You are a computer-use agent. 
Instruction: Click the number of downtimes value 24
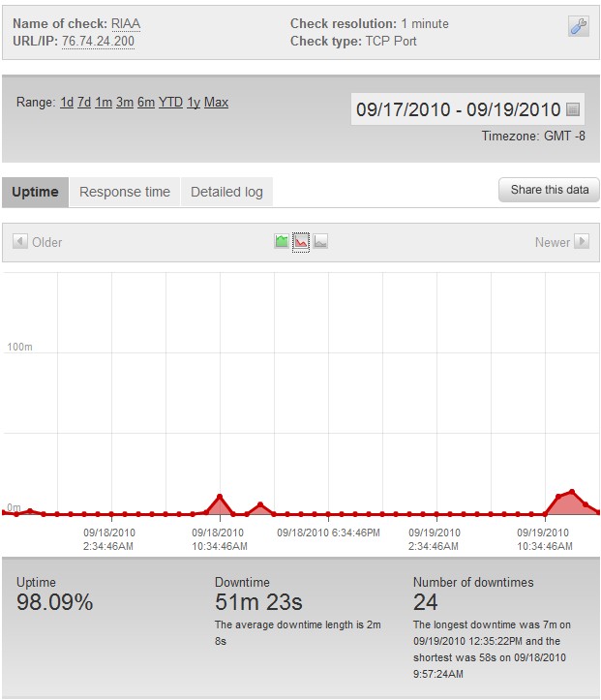point(425,602)
